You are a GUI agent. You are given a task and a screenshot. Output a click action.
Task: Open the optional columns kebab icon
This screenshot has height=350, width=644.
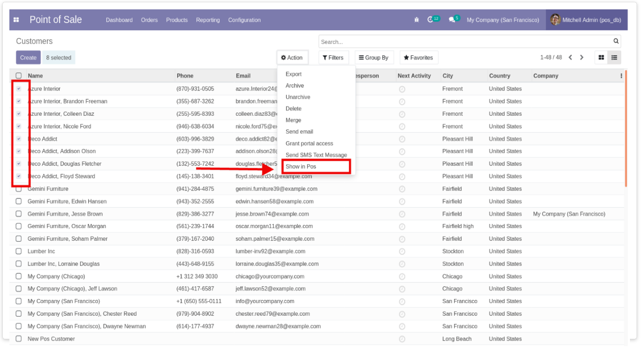(x=621, y=76)
